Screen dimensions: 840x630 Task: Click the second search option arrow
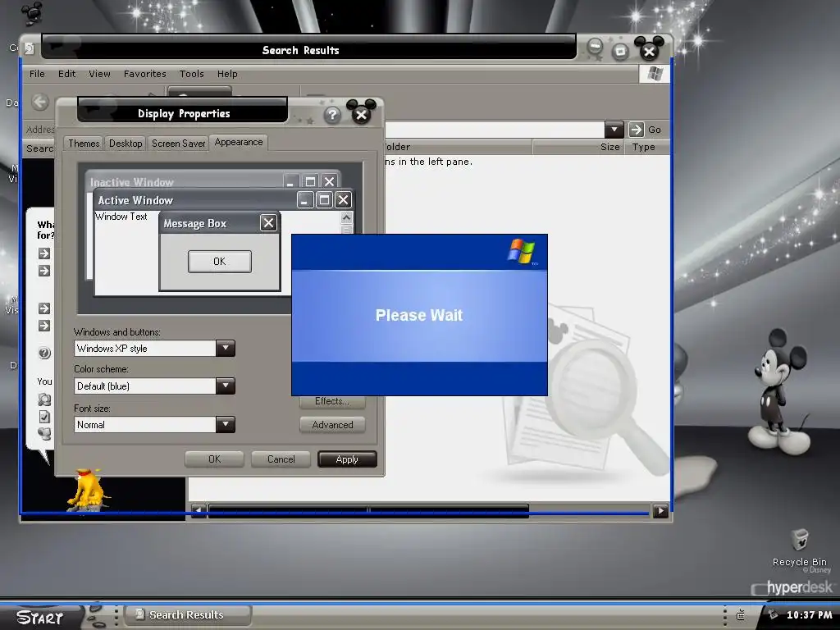click(44, 271)
